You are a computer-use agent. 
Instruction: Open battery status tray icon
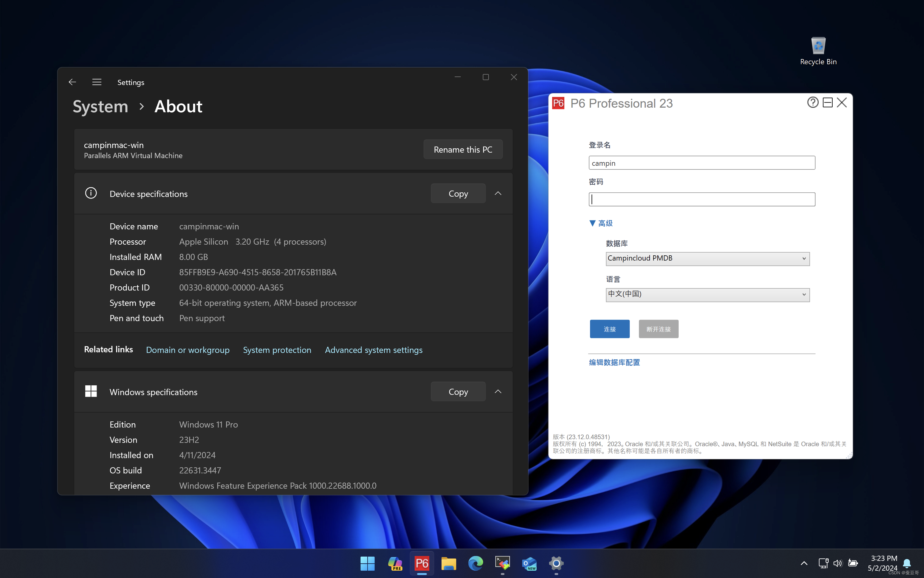853,563
